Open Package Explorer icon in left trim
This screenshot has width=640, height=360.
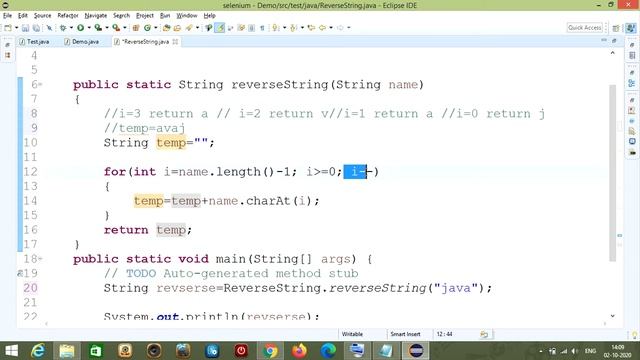[8, 55]
